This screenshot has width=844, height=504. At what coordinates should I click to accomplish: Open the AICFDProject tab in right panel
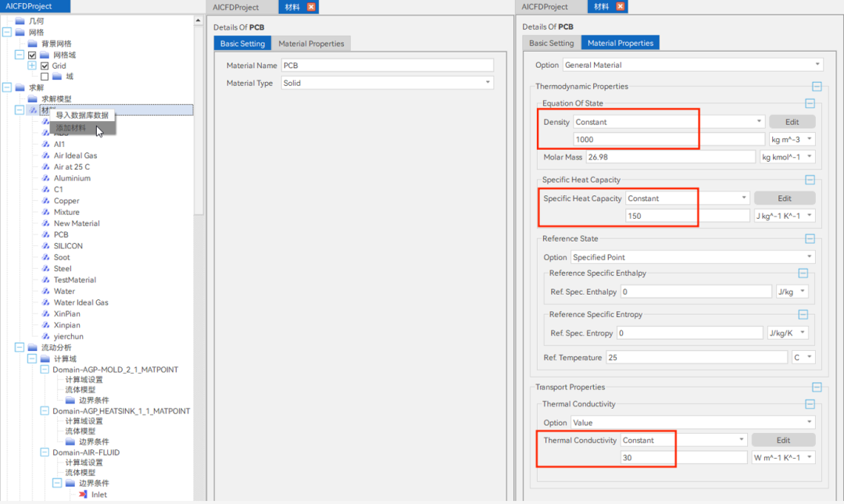point(545,6)
